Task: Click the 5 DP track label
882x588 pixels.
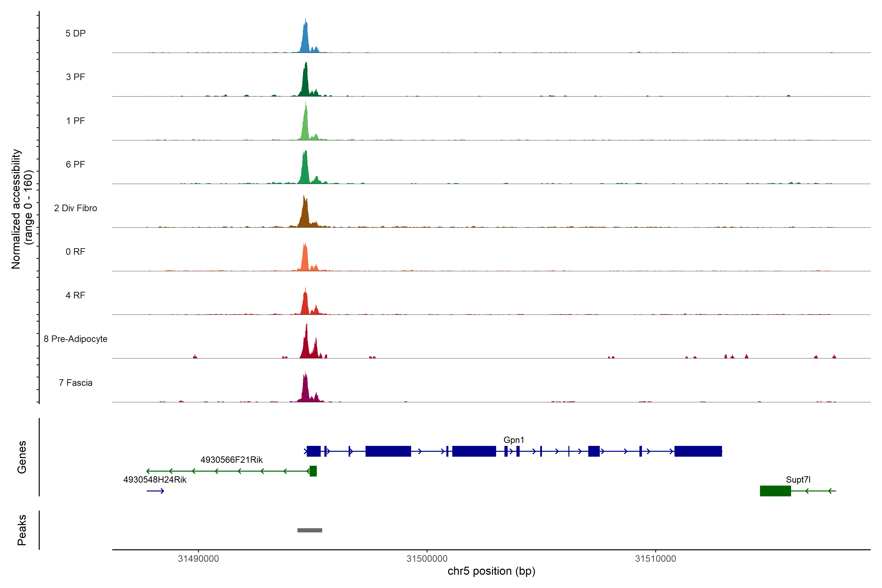Action: pos(75,33)
